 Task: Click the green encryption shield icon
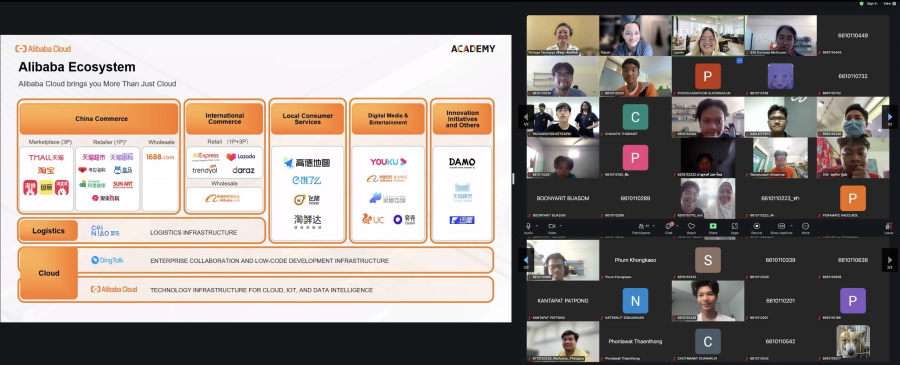click(862, 3)
